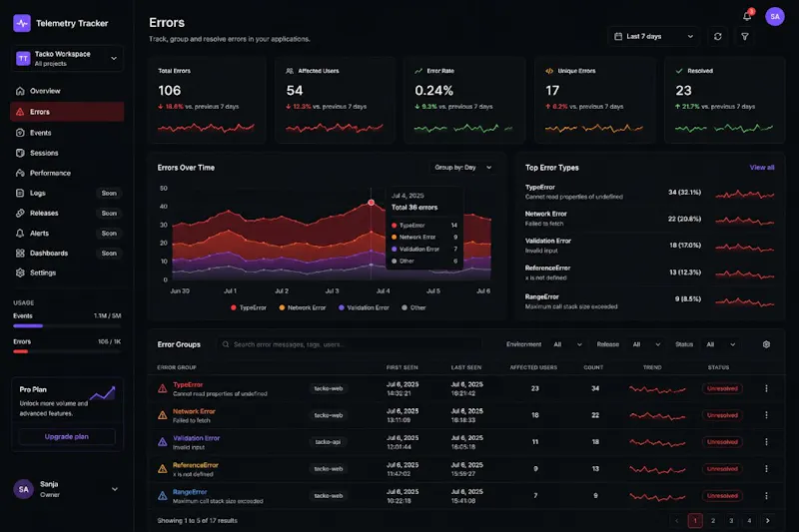
Task: Click the search magnifier icon in Error Groups
Action: point(226,344)
